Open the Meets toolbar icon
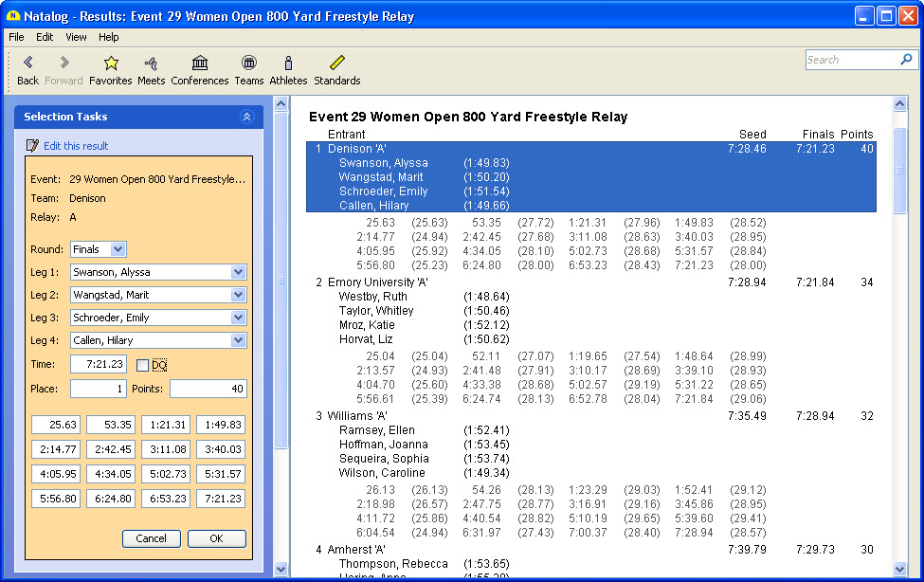 [151, 64]
